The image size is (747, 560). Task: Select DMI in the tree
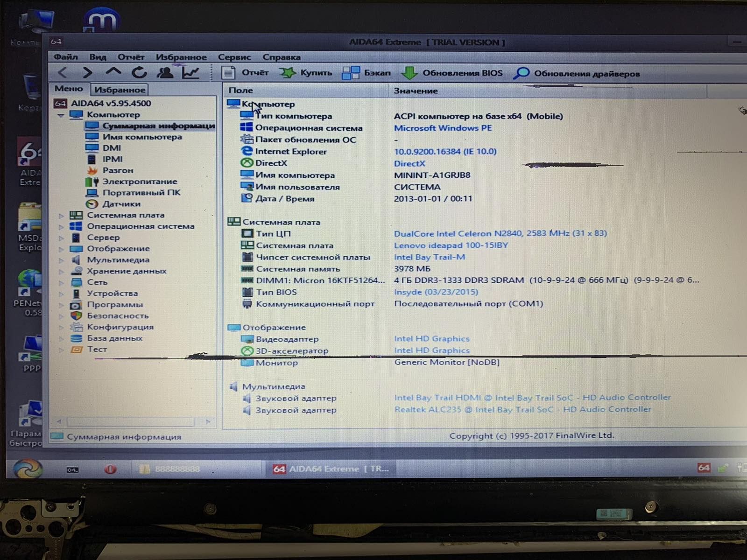[x=112, y=148]
